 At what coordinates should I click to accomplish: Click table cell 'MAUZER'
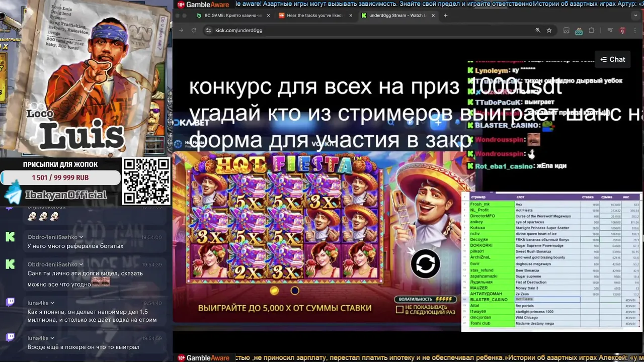pos(491,288)
